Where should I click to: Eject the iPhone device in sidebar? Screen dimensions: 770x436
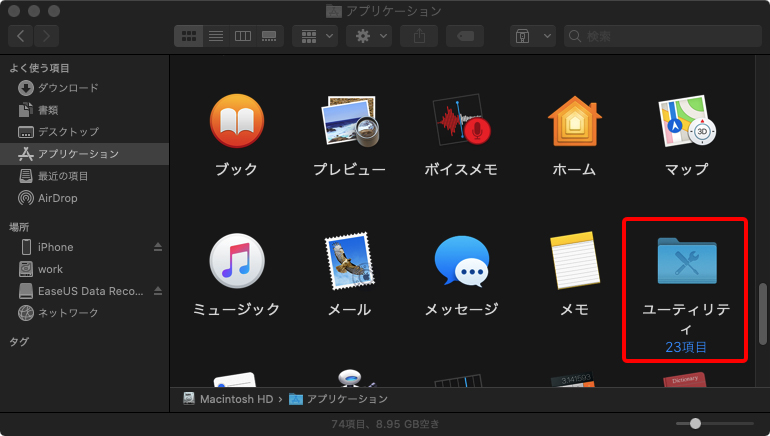click(x=157, y=247)
